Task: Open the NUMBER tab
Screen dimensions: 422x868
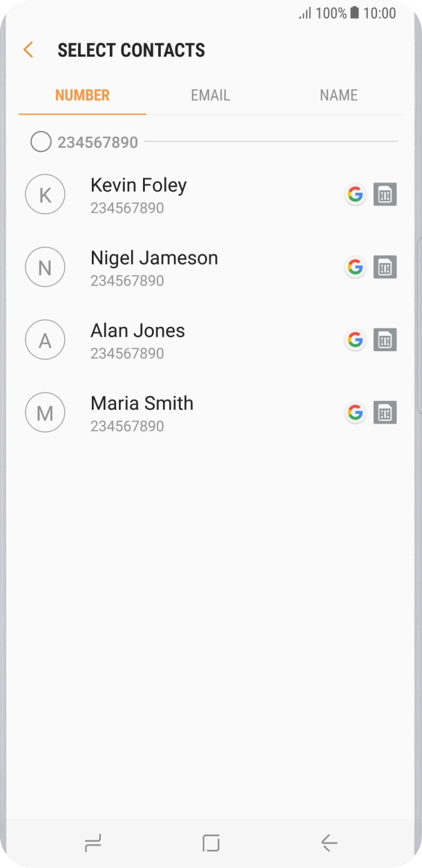Action: click(82, 95)
